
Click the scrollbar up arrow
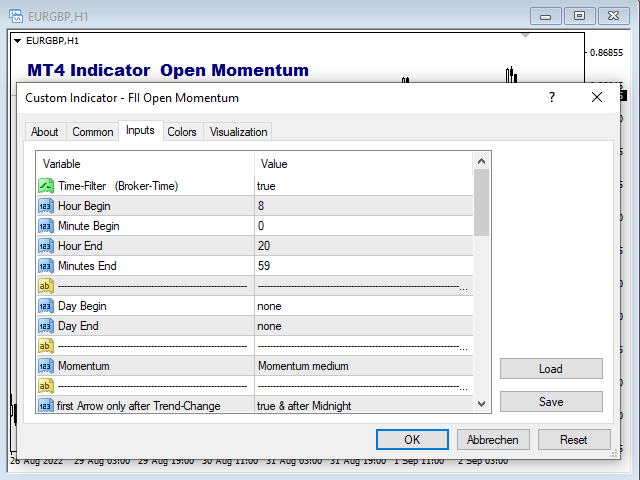pyautogui.click(x=482, y=161)
